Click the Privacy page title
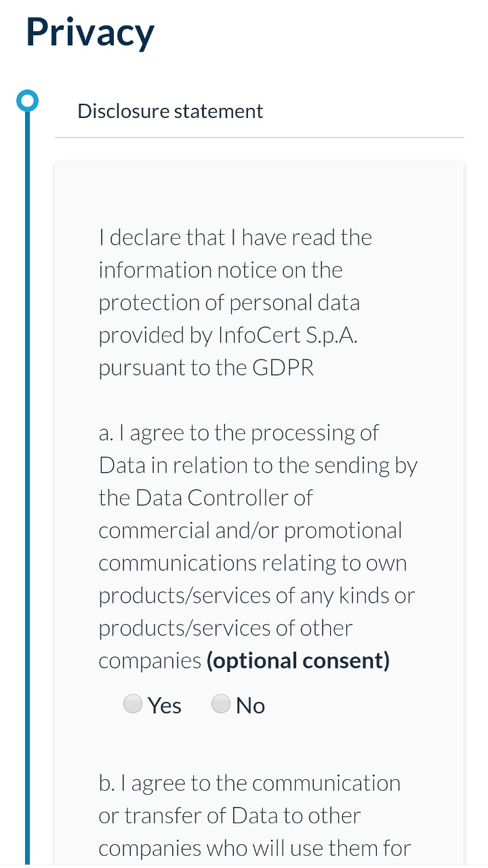This screenshot has height=868, width=488. click(90, 33)
